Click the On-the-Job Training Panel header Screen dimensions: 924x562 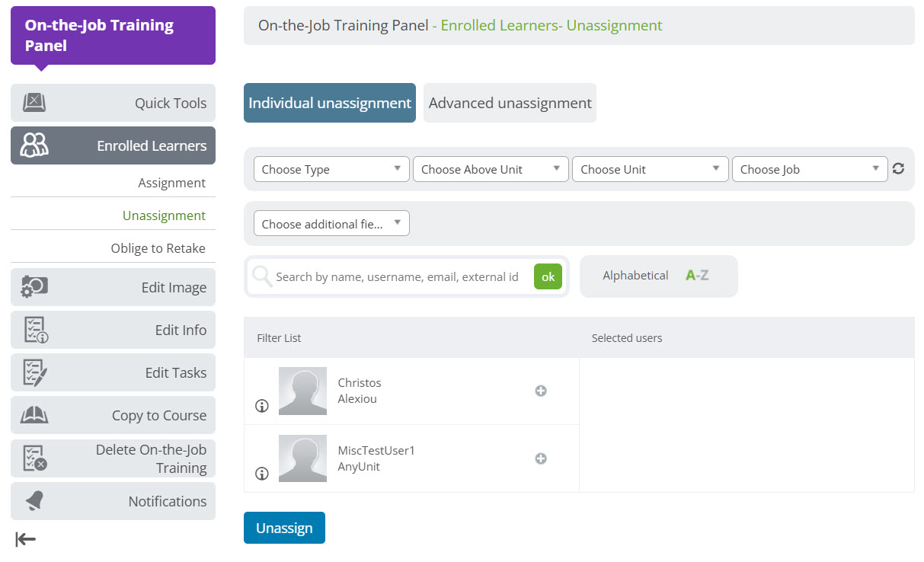coord(113,35)
